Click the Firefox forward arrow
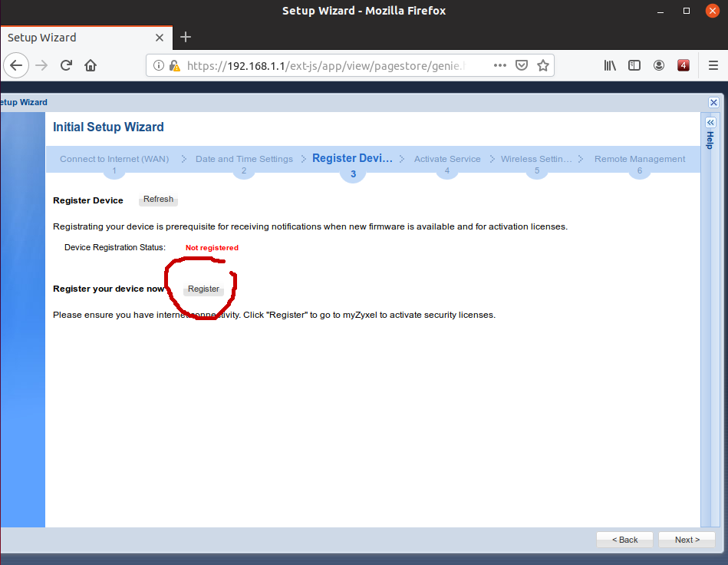Image resolution: width=728 pixels, height=565 pixels. pyautogui.click(x=41, y=65)
